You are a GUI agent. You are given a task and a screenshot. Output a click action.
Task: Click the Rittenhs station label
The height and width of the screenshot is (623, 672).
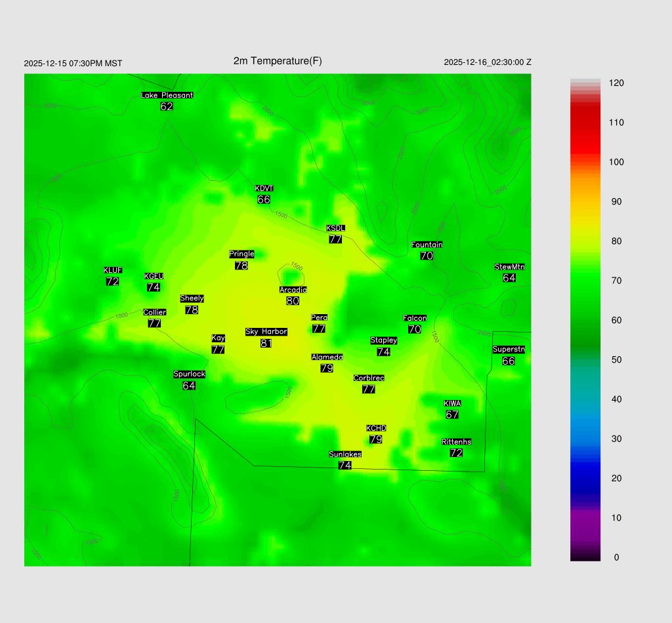(x=457, y=442)
